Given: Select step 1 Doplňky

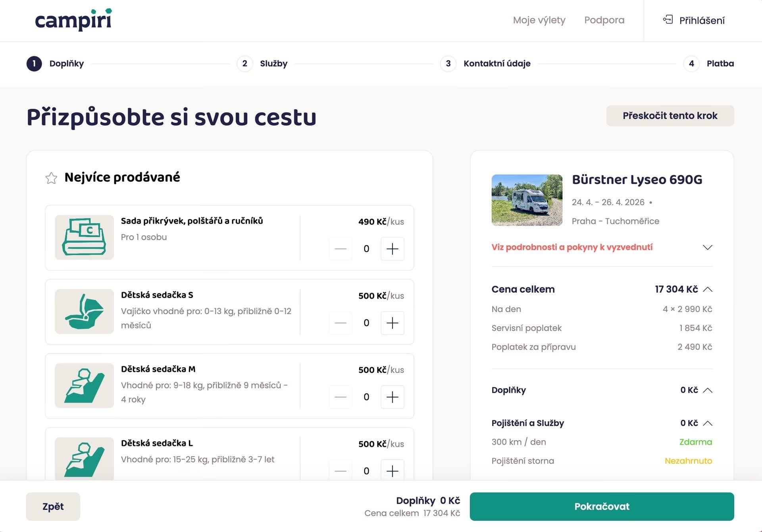Looking at the screenshot, I should pyautogui.click(x=55, y=64).
